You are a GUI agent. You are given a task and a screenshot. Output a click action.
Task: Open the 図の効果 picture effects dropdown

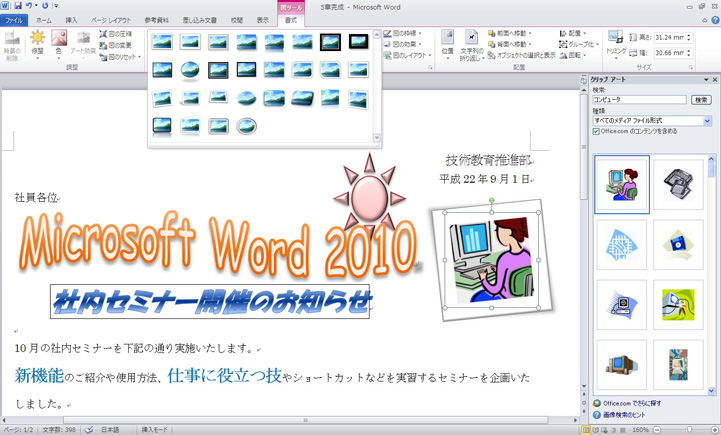[402, 44]
